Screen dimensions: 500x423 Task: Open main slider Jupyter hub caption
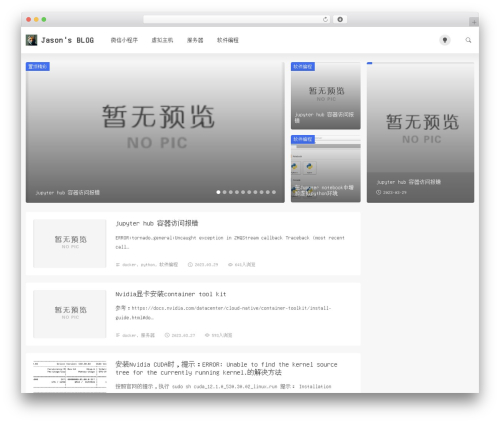(68, 193)
